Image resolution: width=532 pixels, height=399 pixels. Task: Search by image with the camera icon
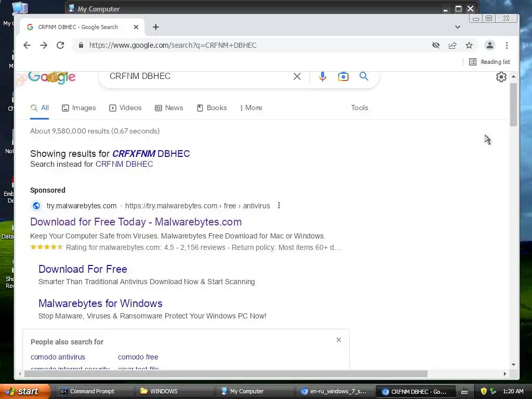tap(343, 76)
